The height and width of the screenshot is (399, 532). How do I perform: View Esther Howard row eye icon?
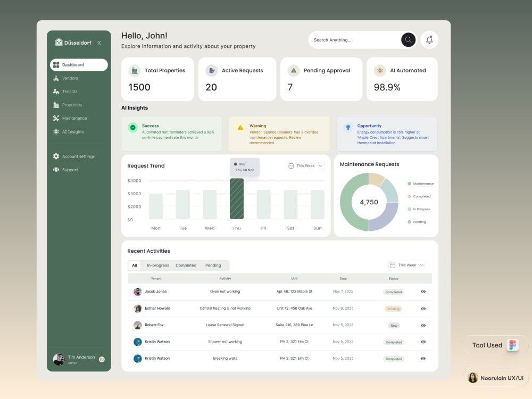tap(423, 309)
